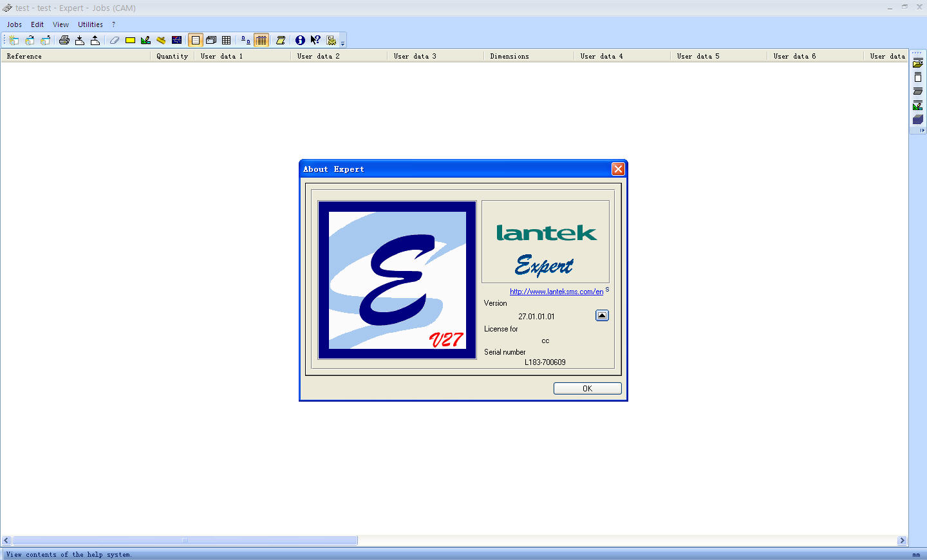Click the horizontal scrollbar left arrow
The image size is (927, 560).
pos(6,541)
